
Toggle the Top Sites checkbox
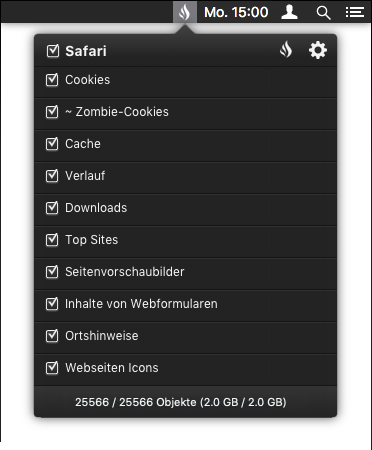coord(52,240)
